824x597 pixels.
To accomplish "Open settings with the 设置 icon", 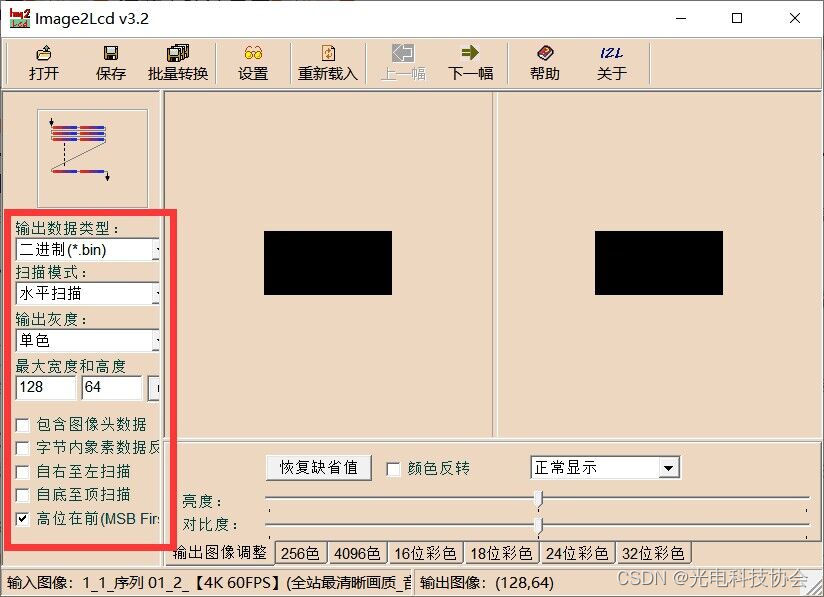I will 253,62.
